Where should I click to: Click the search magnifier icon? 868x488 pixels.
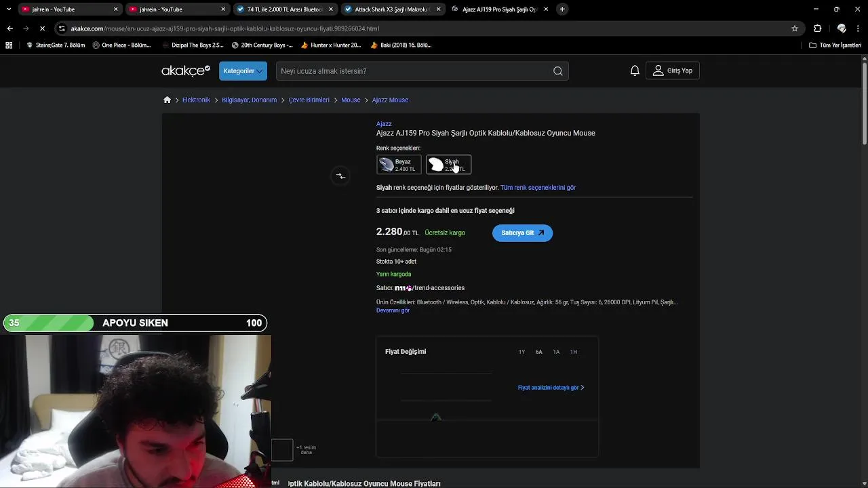coord(557,71)
